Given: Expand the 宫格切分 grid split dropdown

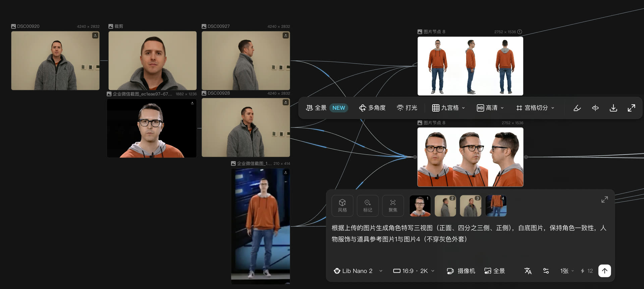Looking at the screenshot, I should tap(535, 108).
